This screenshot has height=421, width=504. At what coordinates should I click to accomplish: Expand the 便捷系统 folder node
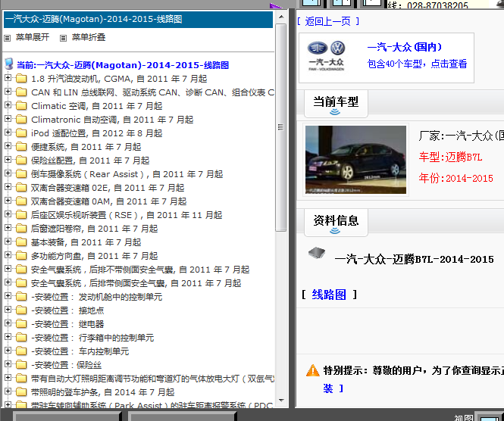8,146
